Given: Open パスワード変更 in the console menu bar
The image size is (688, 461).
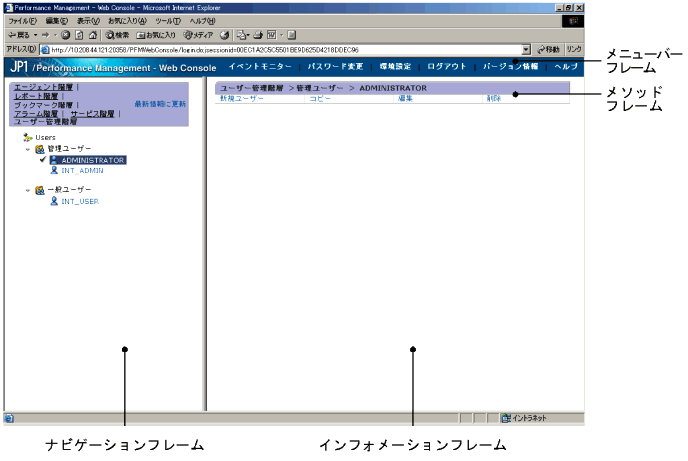Looking at the screenshot, I should coord(335,66).
